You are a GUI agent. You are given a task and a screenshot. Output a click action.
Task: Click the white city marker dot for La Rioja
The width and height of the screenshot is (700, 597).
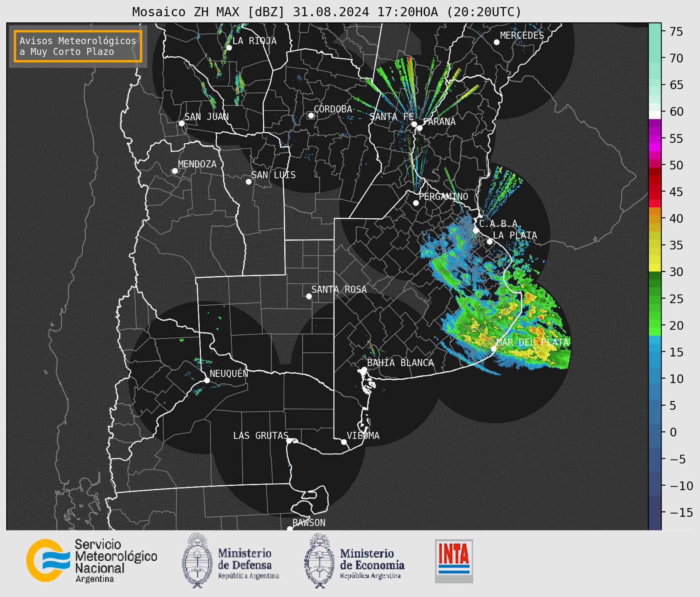(229, 48)
